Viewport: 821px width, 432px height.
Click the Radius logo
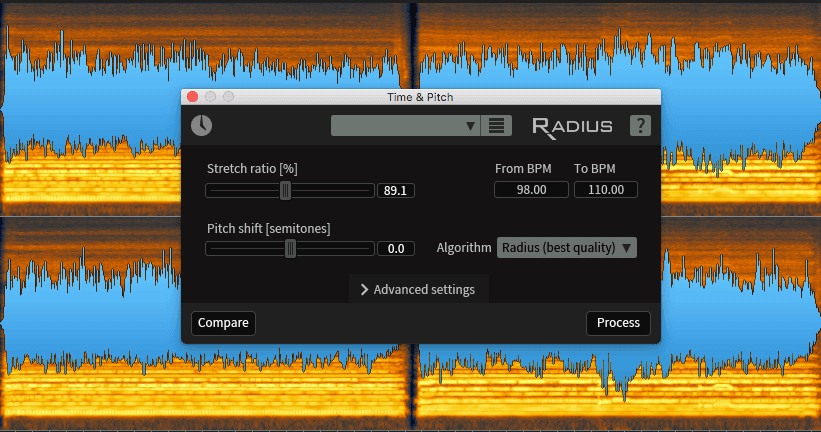572,127
